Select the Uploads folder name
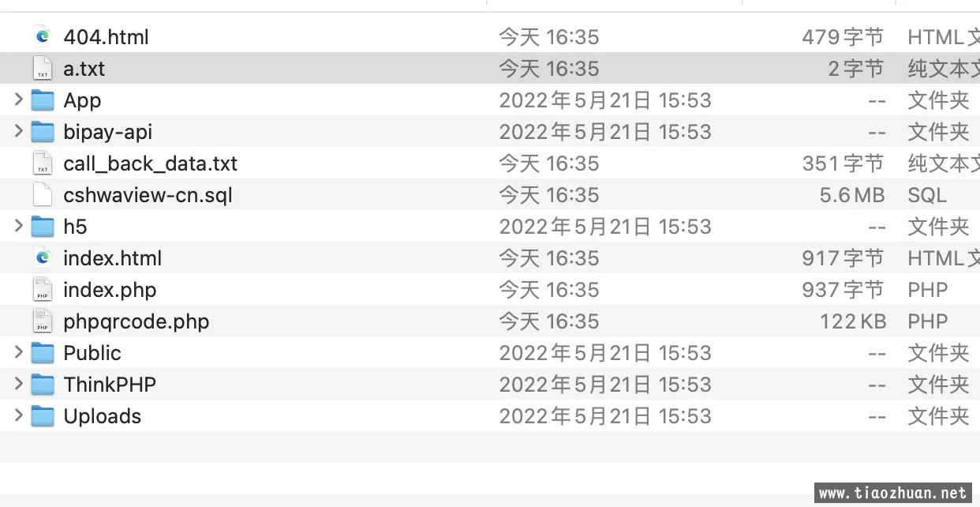Screen dimensions: 980x507 pos(103,416)
